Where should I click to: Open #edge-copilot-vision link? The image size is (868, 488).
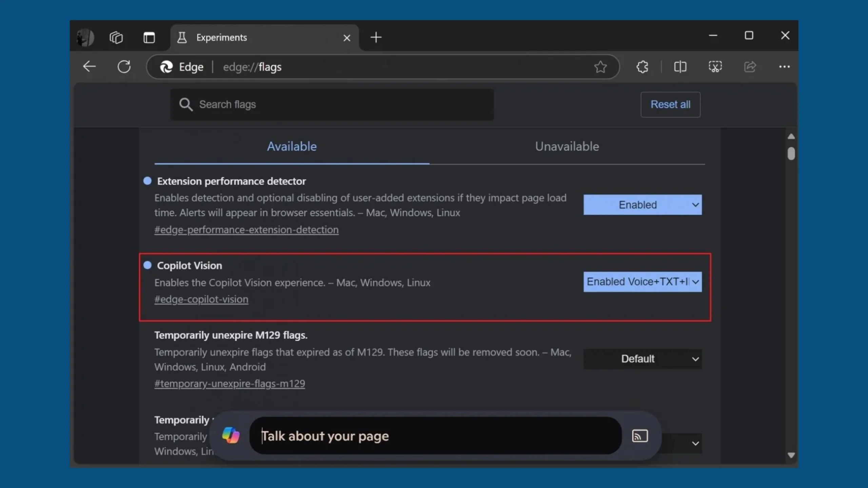(x=201, y=299)
